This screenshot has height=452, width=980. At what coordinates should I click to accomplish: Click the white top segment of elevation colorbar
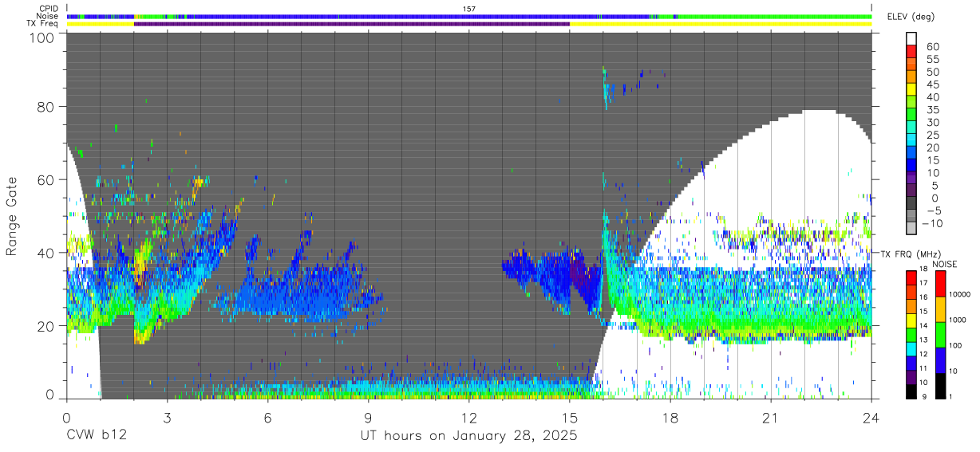(911, 39)
